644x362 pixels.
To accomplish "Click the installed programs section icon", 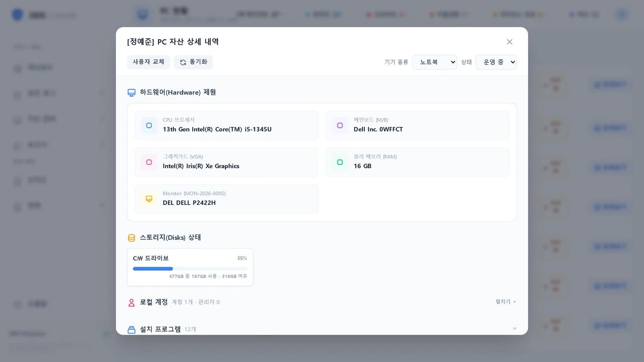I will pos(132,330).
